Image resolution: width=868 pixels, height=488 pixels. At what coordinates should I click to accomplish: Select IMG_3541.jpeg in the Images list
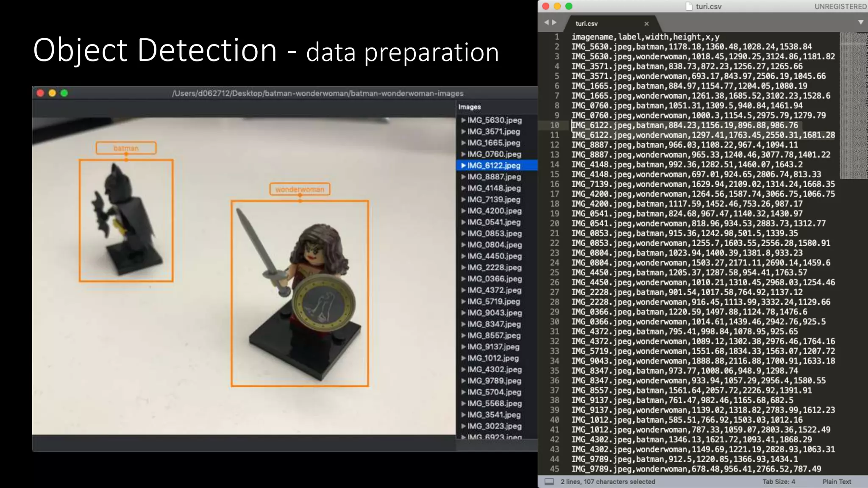coord(495,415)
